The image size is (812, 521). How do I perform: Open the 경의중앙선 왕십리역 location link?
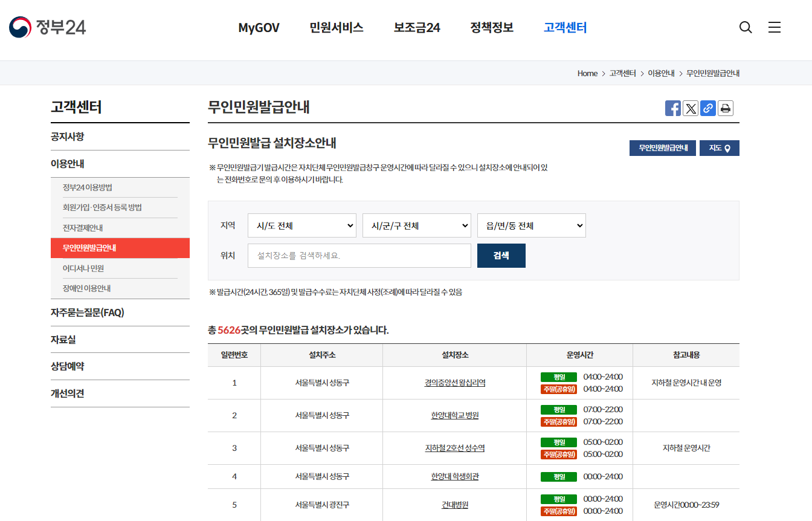[454, 383]
